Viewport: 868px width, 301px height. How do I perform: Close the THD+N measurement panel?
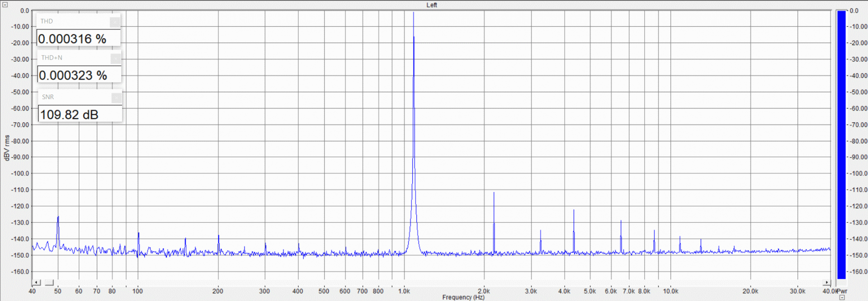click(116, 58)
